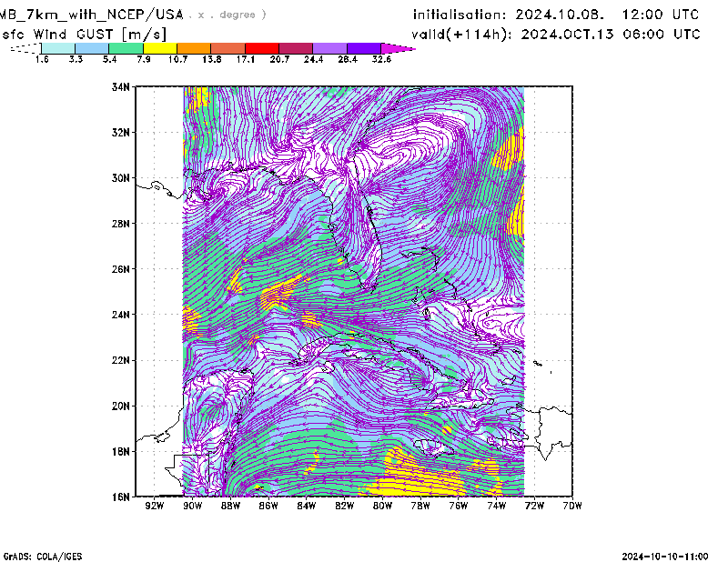The height and width of the screenshot is (562, 728).
Task: Click legend value 10.7
Action: (x=177, y=59)
